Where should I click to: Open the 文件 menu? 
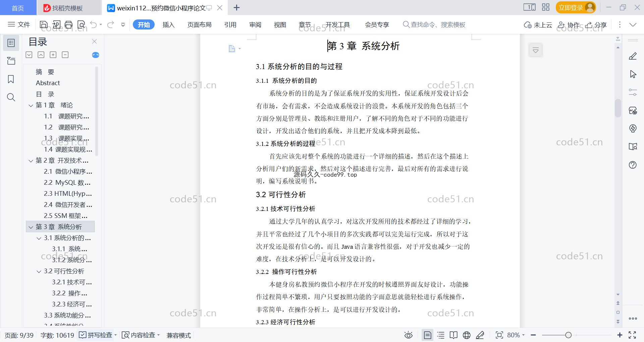(x=19, y=24)
